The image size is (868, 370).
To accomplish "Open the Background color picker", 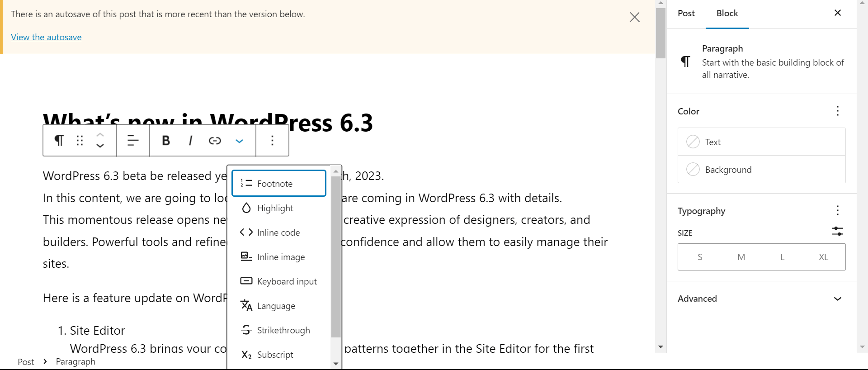I will (x=761, y=170).
